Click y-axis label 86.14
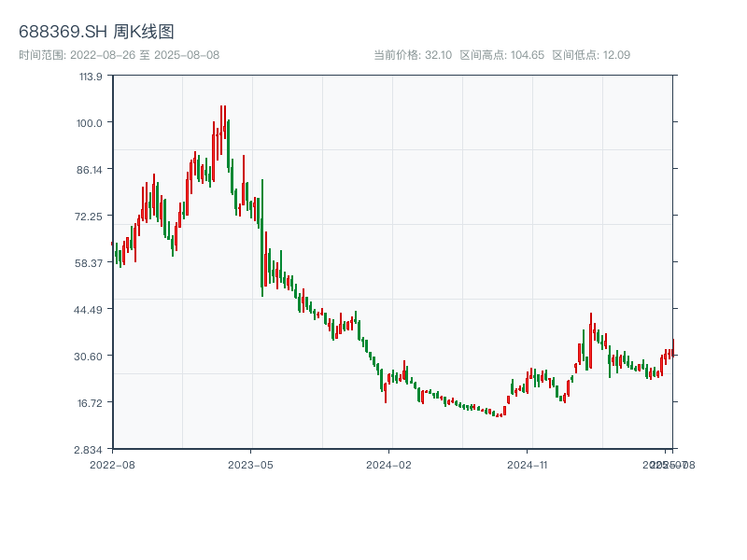The width and height of the screenshot is (747, 560). (89, 170)
